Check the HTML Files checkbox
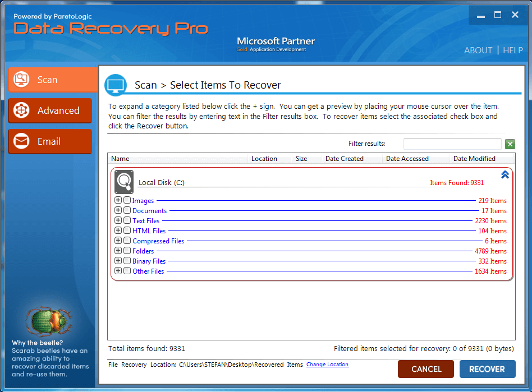This screenshot has width=532, height=392. click(x=127, y=230)
